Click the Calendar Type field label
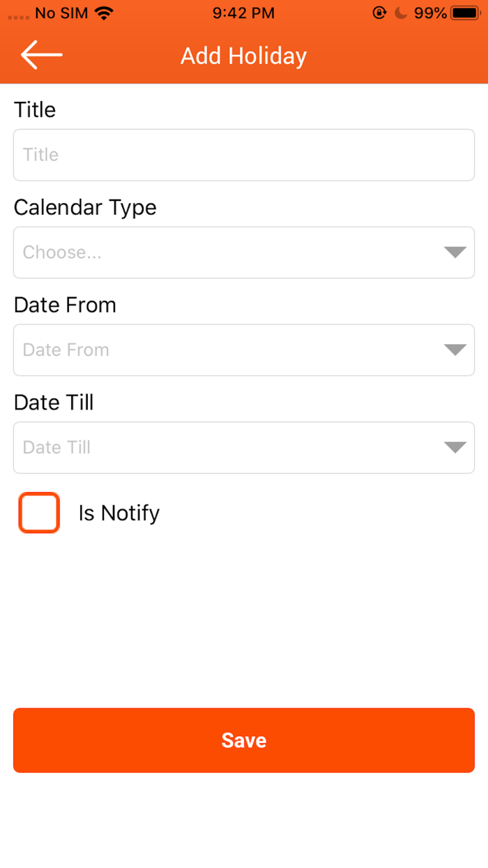 [85, 207]
